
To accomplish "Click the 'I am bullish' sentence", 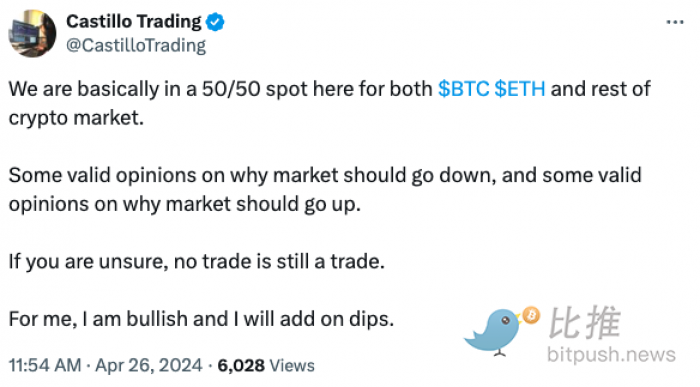I will coord(201,319).
